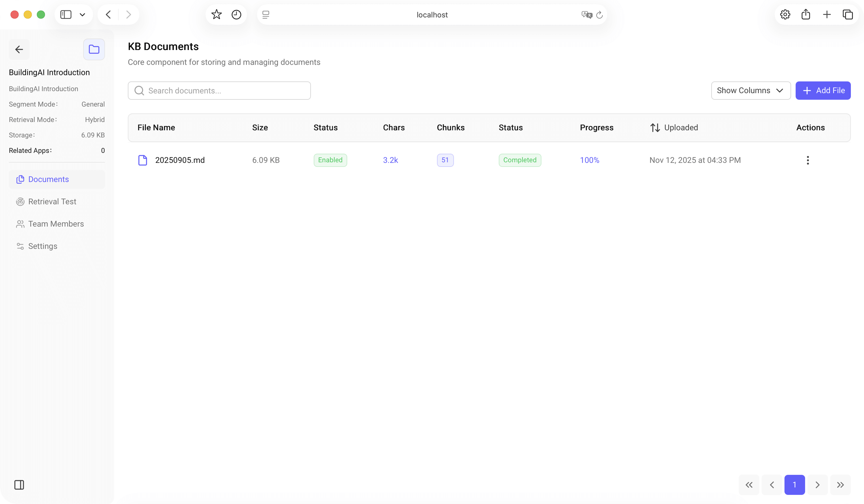864x504 pixels.
Task: Click the 100% progress value
Action: tap(589, 160)
